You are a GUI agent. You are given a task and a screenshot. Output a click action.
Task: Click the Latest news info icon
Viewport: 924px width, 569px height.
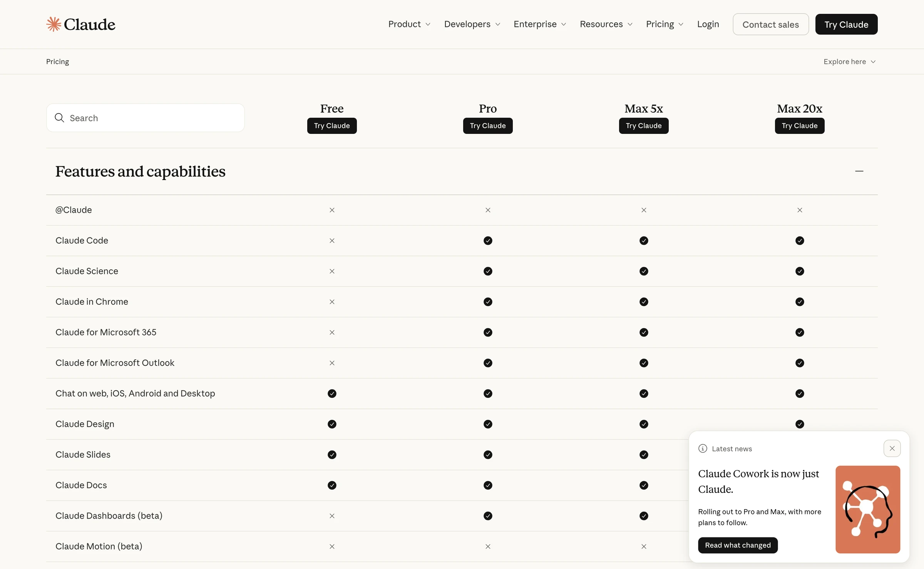[703, 449]
